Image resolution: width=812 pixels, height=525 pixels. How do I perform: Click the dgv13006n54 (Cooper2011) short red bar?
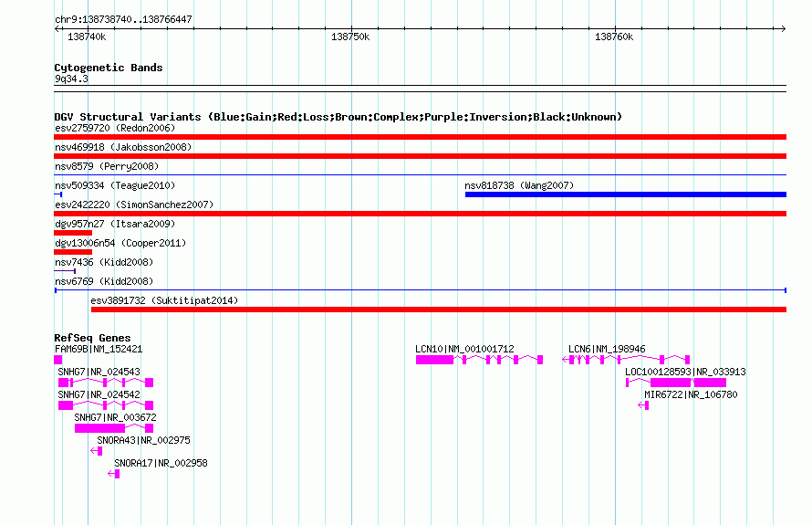pyautogui.click(x=73, y=252)
